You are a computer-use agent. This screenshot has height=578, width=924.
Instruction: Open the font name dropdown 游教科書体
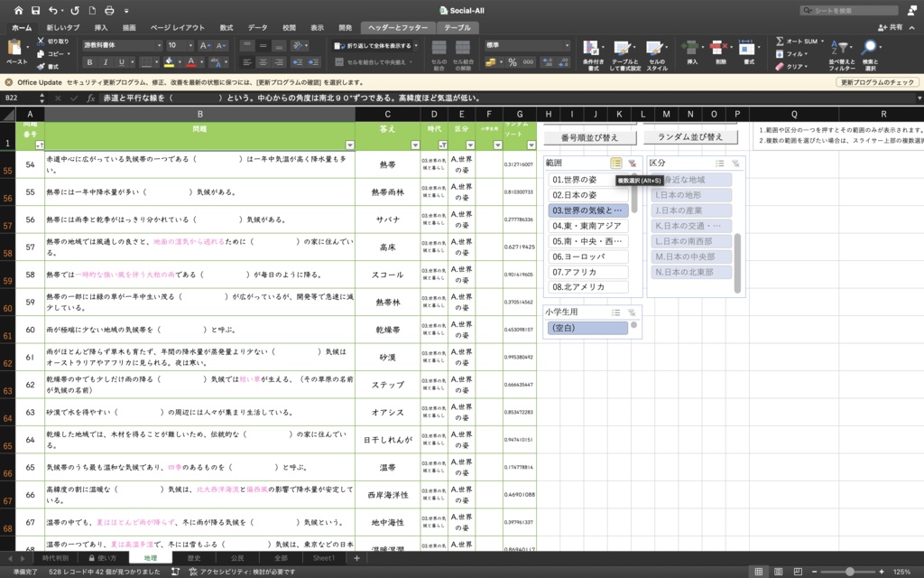(159, 46)
